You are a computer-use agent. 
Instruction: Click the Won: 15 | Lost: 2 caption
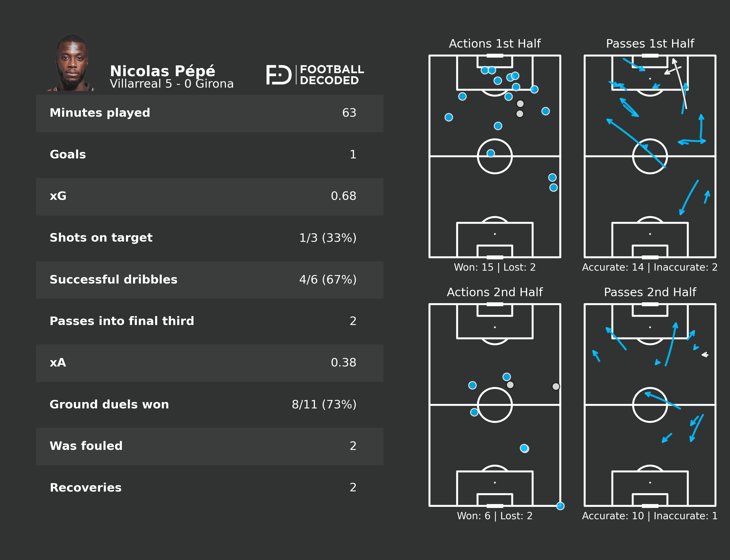495,267
